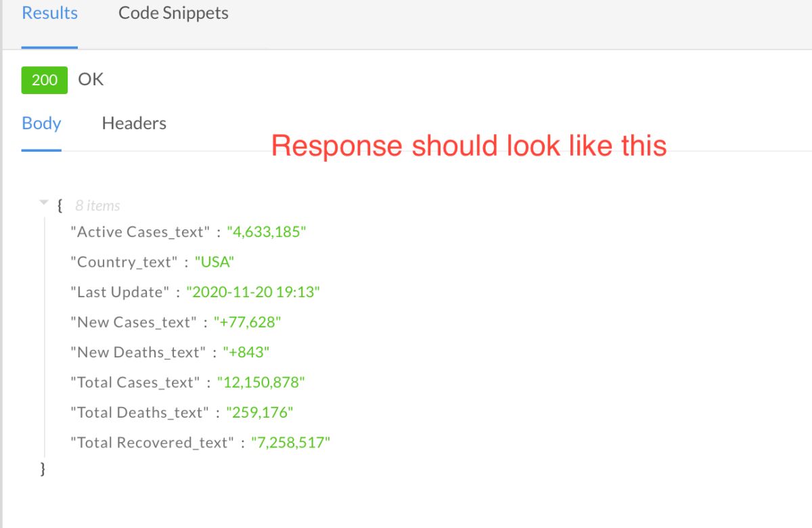Click the "8 items" count label
The height and width of the screenshot is (528, 812).
click(x=97, y=205)
